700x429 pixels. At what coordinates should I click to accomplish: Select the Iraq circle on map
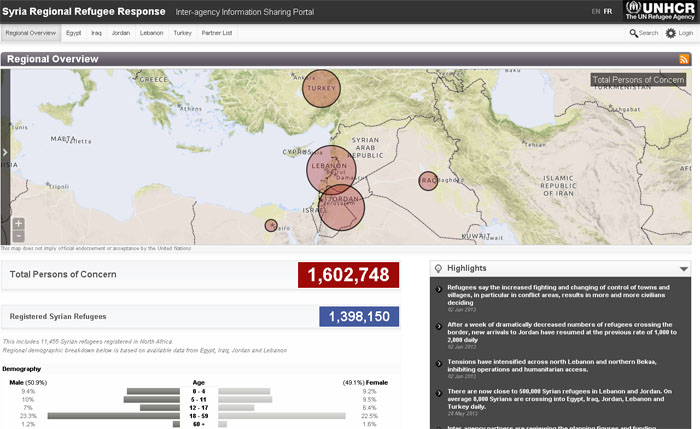(x=428, y=181)
